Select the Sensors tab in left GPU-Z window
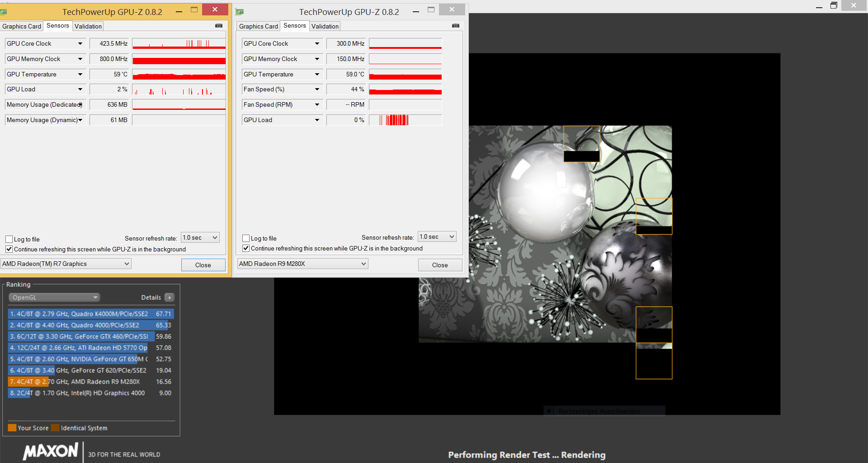Viewport: 868px width, 463px height. (x=58, y=26)
